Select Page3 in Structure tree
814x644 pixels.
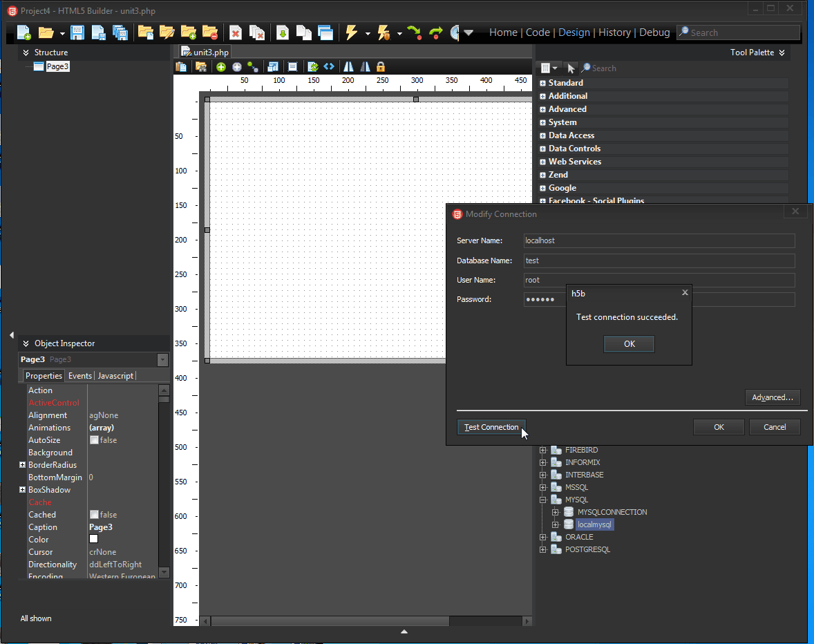click(57, 66)
